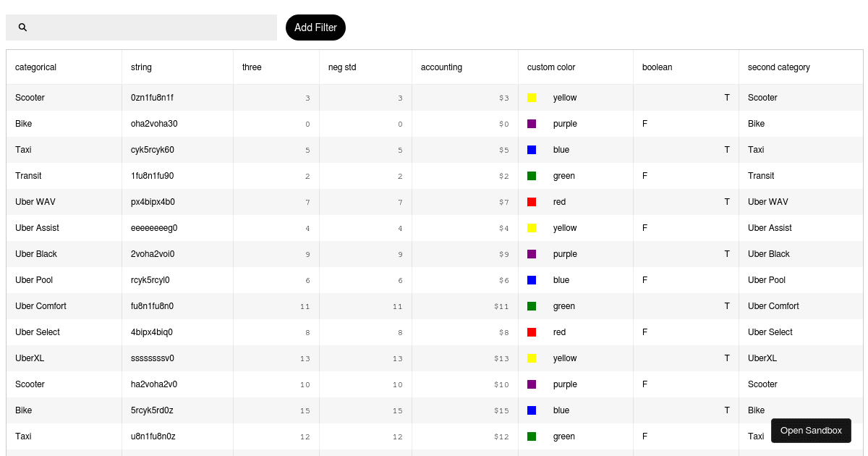The width and height of the screenshot is (868, 456).
Task: Click boolean T value in Uber Black row
Action: tap(727, 254)
